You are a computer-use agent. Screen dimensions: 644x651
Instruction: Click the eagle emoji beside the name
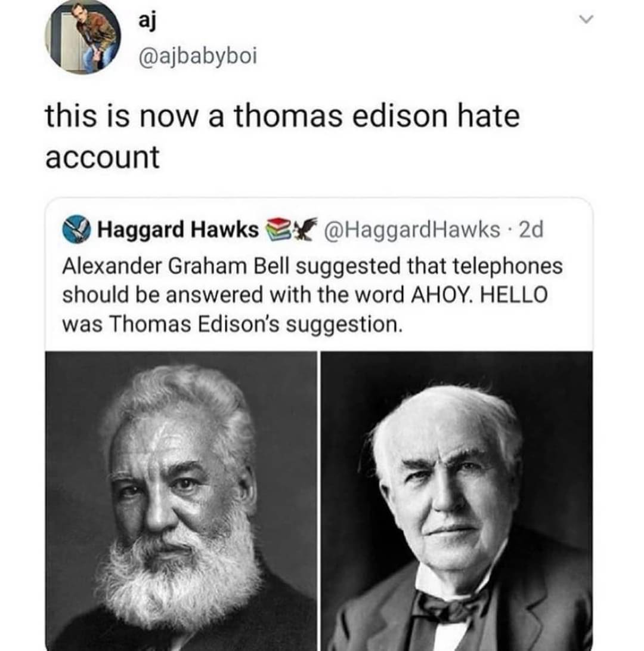point(305,229)
